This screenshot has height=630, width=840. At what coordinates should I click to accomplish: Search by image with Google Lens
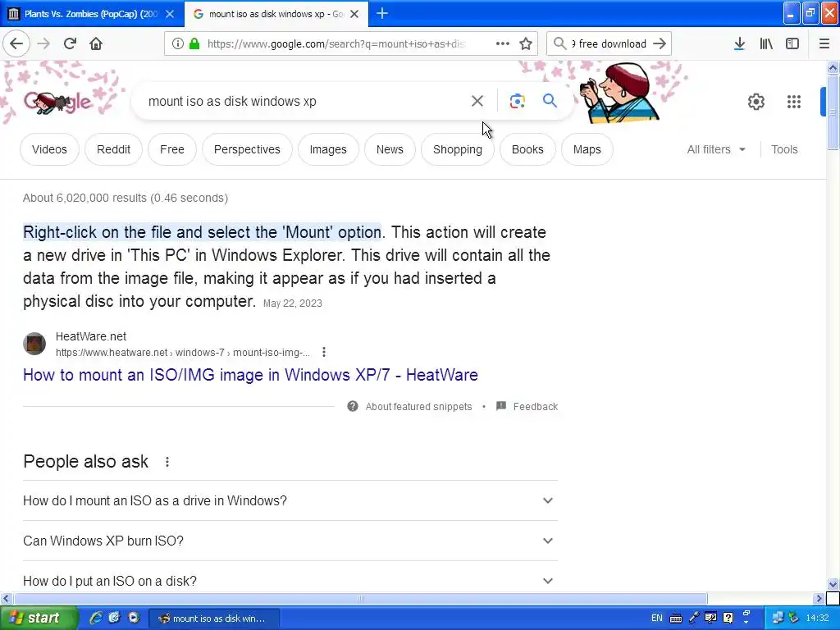point(517,101)
